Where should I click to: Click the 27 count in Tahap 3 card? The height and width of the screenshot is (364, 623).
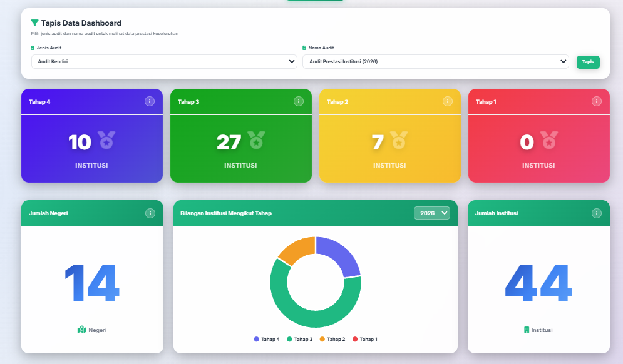(x=229, y=142)
